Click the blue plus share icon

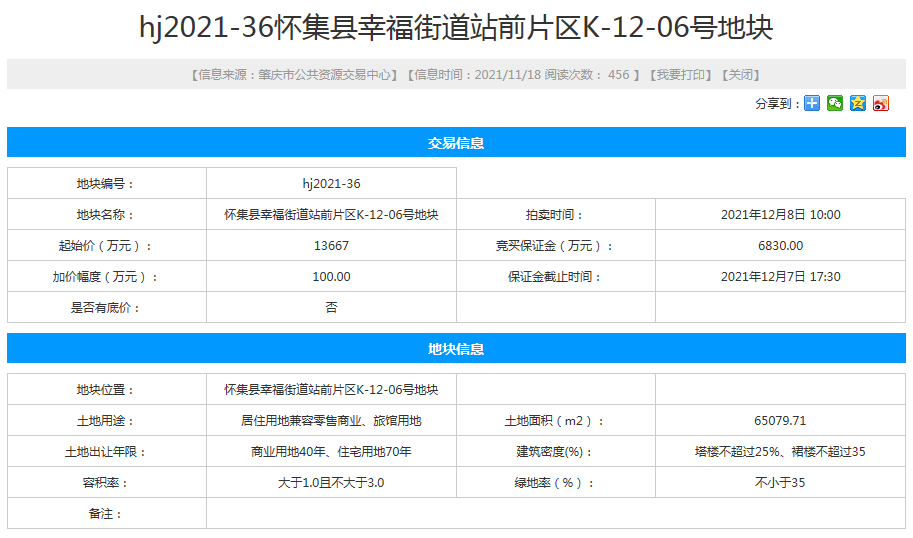point(812,104)
